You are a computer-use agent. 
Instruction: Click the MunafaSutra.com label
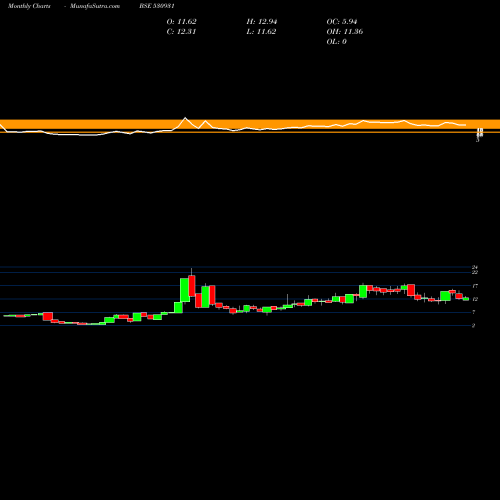tap(95, 6)
